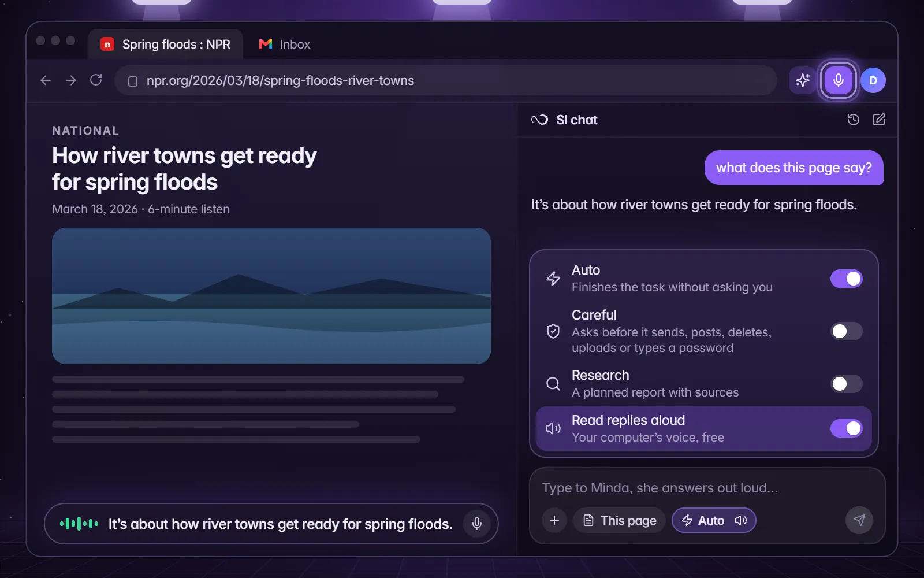Click the microphone in the voice caption bar

click(x=477, y=524)
